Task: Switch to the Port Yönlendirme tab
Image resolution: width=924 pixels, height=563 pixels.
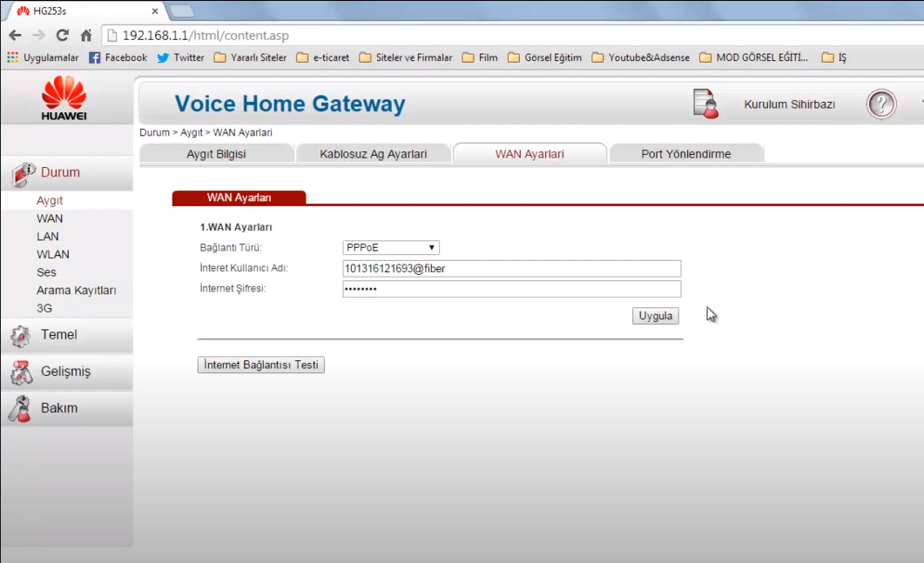Action: point(686,154)
